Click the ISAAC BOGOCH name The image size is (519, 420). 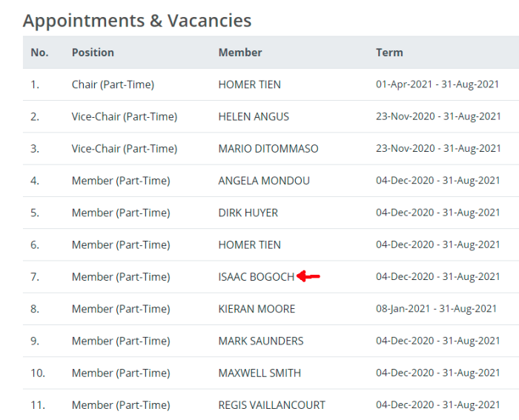tap(257, 277)
